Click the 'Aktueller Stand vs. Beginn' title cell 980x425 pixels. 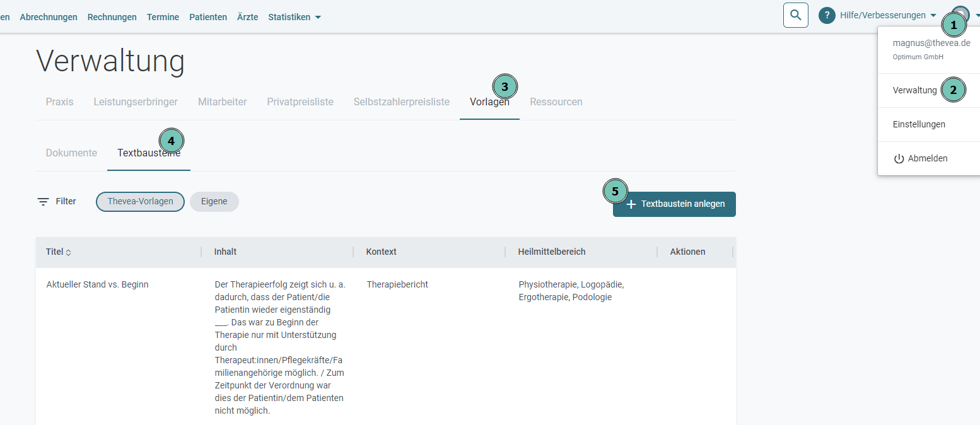click(x=97, y=284)
